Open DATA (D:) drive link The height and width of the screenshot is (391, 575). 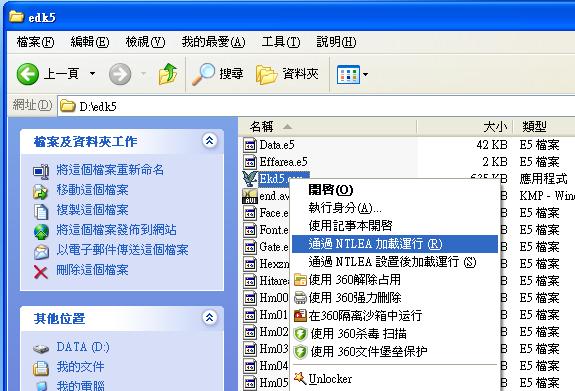click(x=83, y=347)
